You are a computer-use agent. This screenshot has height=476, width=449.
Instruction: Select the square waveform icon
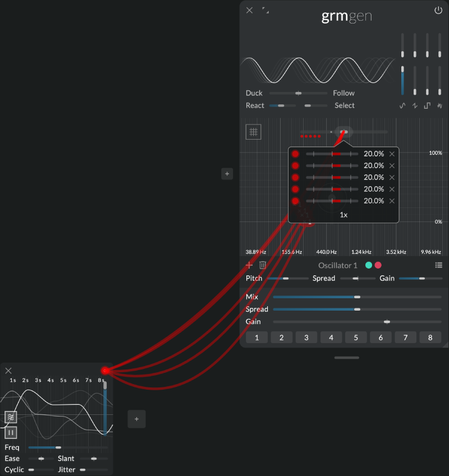click(427, 105)
